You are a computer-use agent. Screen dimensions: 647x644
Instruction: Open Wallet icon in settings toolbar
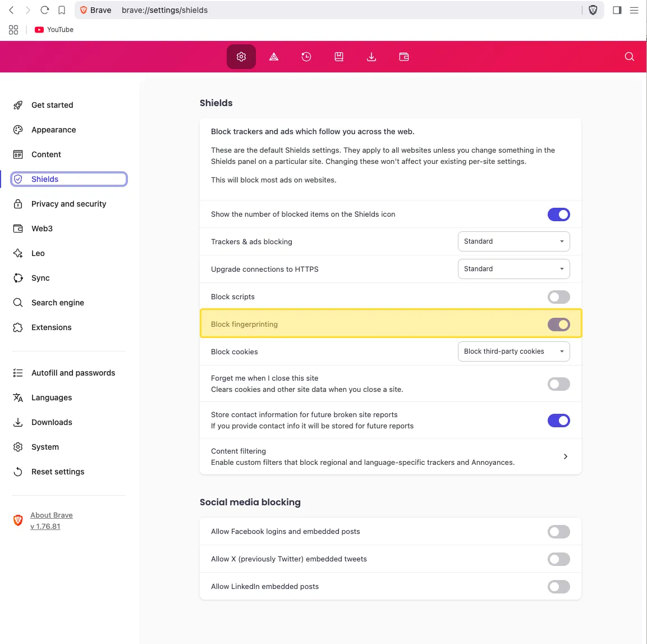coord(404,57)
